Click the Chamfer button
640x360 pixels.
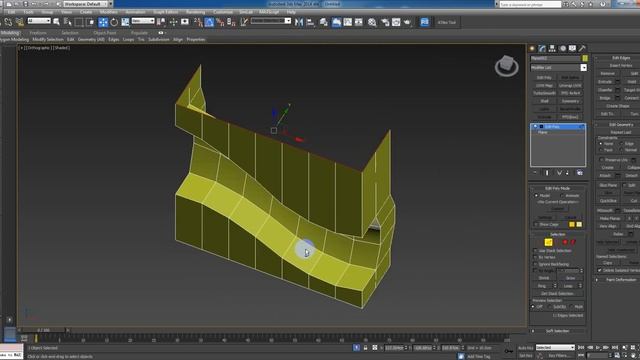(x=605, y=90)
